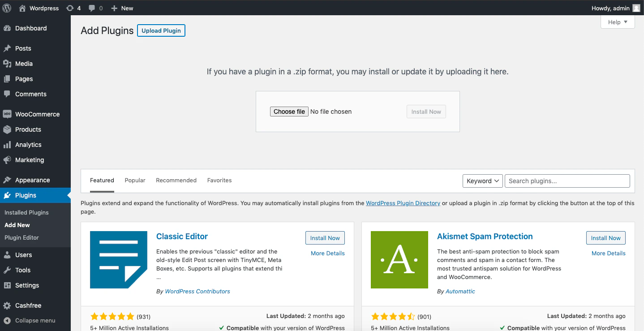Open the WordPress Plugin Directory link
The image size is (644, 331).
click(403, 203)
